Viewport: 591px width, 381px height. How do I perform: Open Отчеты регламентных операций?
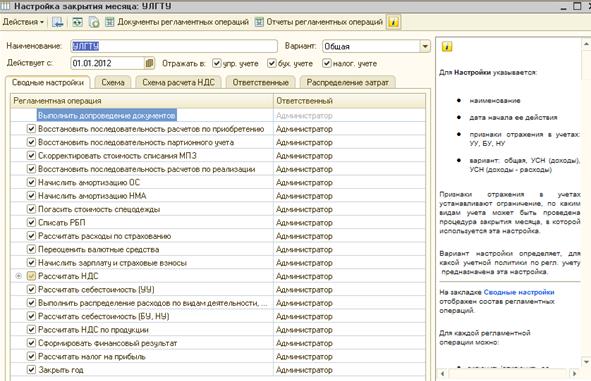click(319, 22)
